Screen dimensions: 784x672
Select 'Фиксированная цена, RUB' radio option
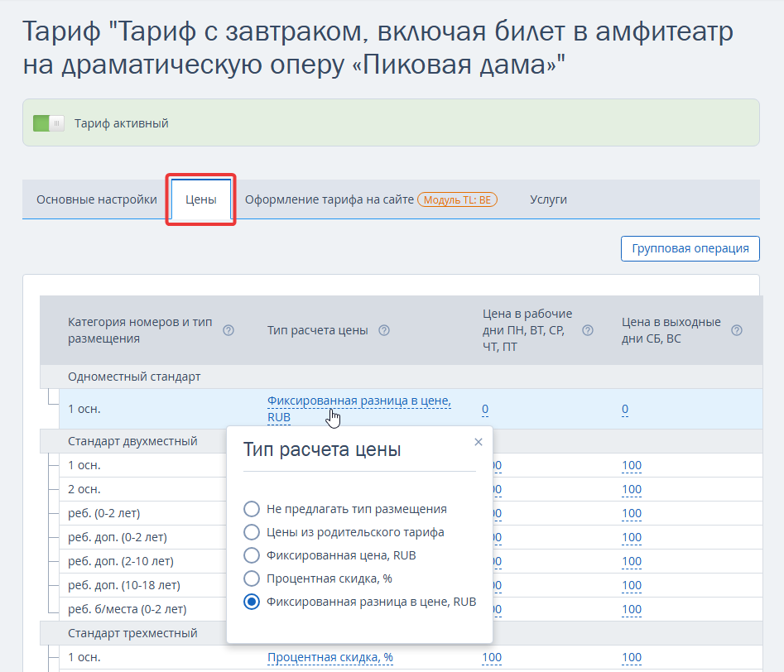[x=252, y=555]
